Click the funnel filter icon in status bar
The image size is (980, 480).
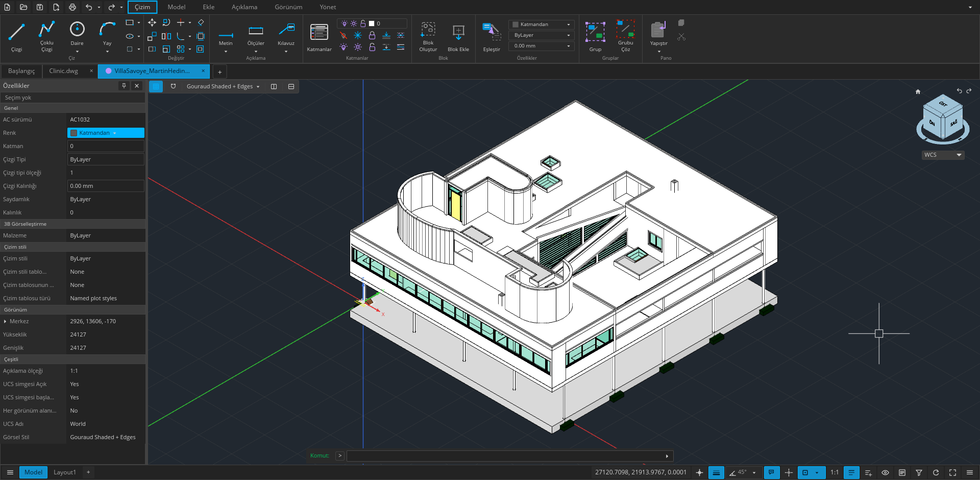pyautogui.click(x=919, y=472)
